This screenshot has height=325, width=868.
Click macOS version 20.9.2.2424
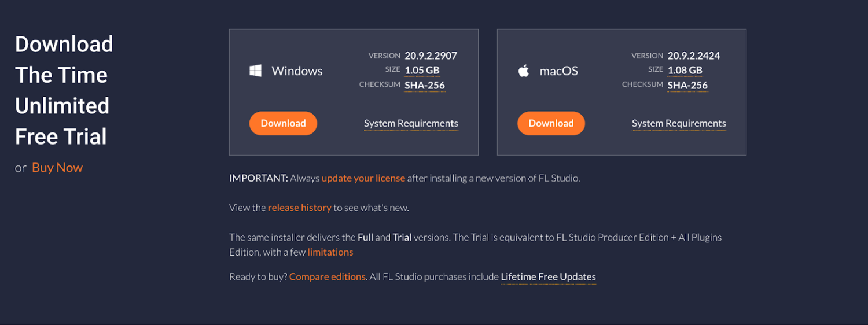[x=694, y=56]
